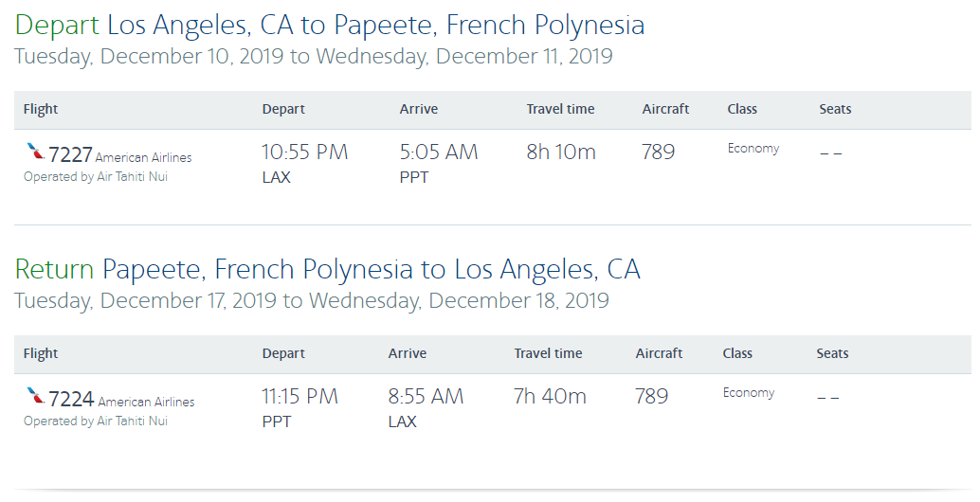Open flight number 7224 details
This screenshot has width=980, height=502.
click(x=71, y=399)
